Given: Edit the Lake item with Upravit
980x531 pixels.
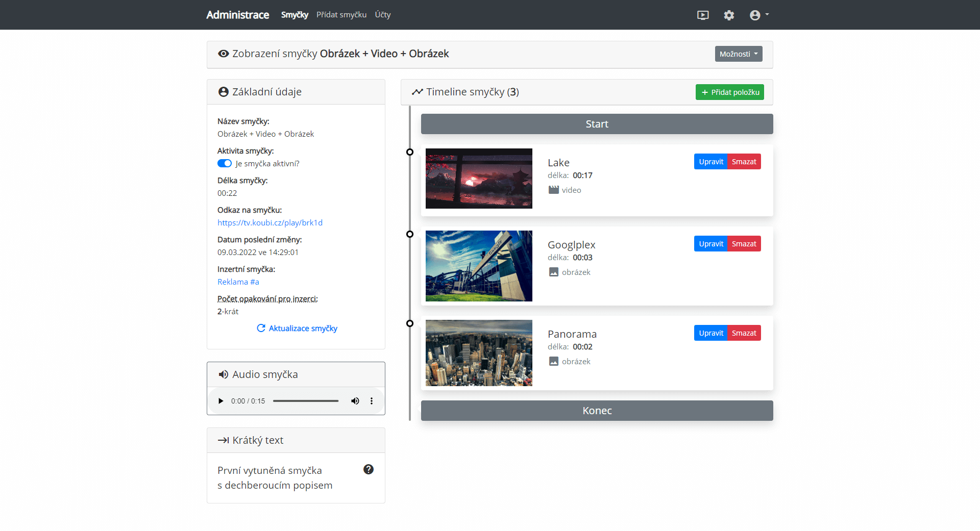Looking at the screenshot, I should click(710, 162).
